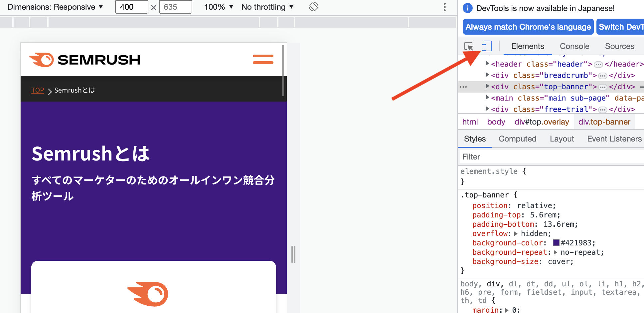Open the Event Listeners pane tab

pos(614,139)
